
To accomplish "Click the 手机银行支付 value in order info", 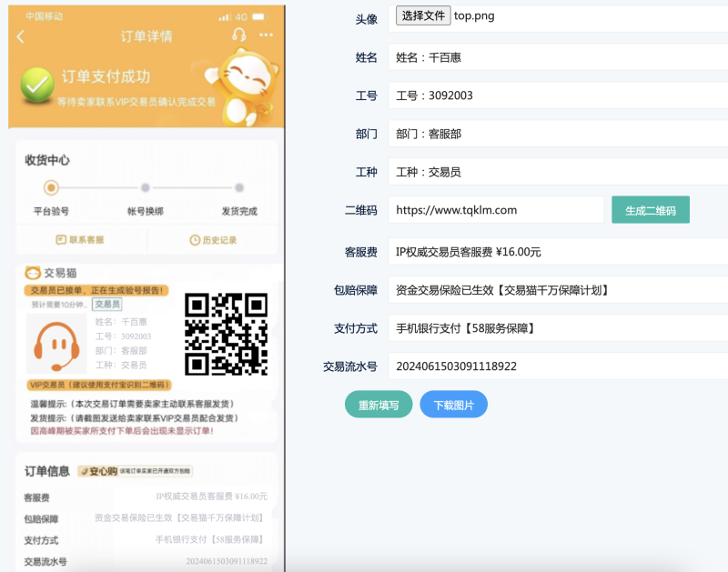I will click(211, 539).
